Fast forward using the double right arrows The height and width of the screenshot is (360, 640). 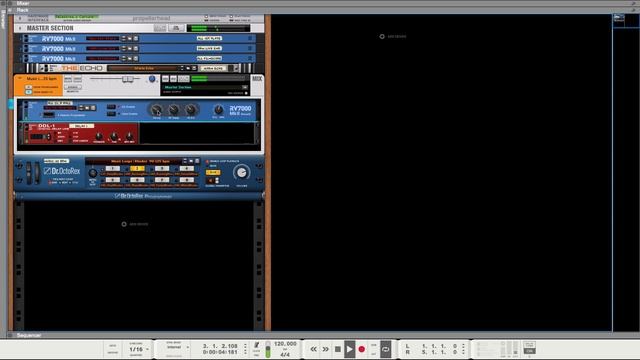(x=325, y=349)
